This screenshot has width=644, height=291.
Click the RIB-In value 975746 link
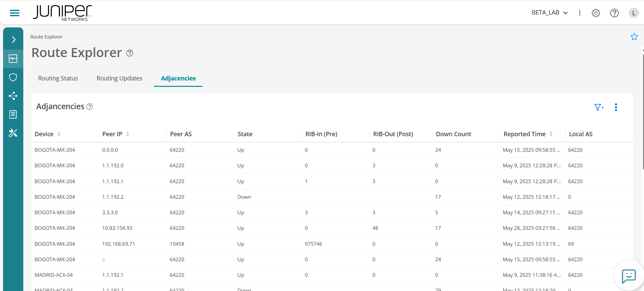[x=314, y=244]
